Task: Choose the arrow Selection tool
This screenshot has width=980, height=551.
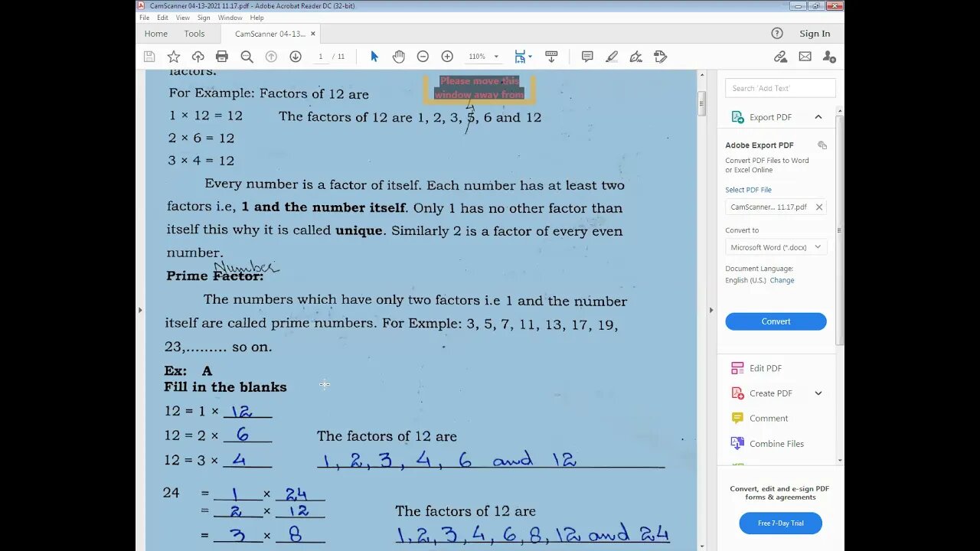Action: click(x=374, y=57)
